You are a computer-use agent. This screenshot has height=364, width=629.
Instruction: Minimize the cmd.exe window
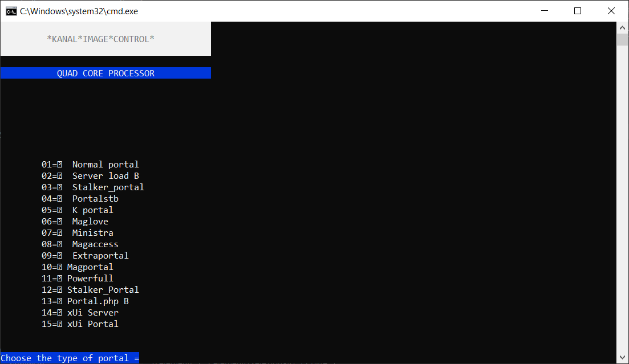click(545, 11)
